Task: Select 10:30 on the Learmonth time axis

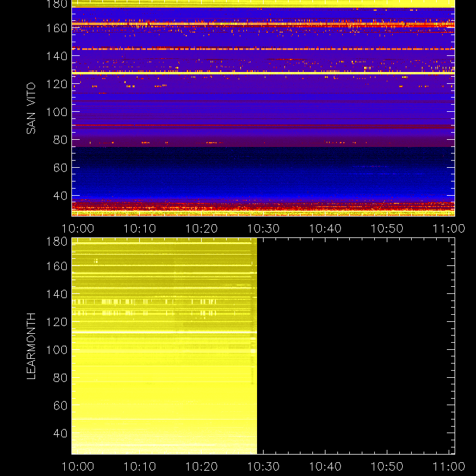Action: point(263,466)
